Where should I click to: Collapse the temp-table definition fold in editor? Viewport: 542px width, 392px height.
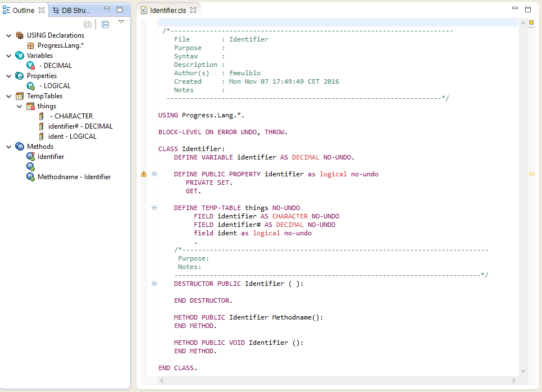tap(154, 207)
